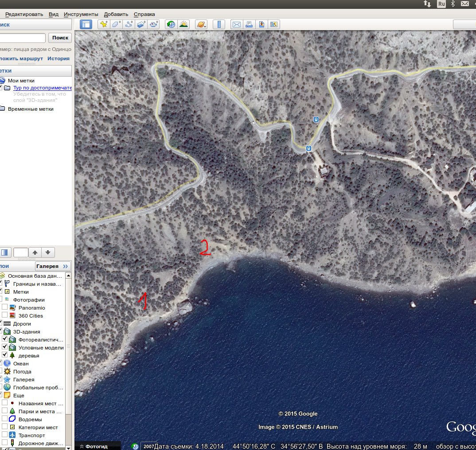The width and height of the screenshot is (476, 450).
Task: Click the Add Image Overlay icon
Action: pos(141,24)
